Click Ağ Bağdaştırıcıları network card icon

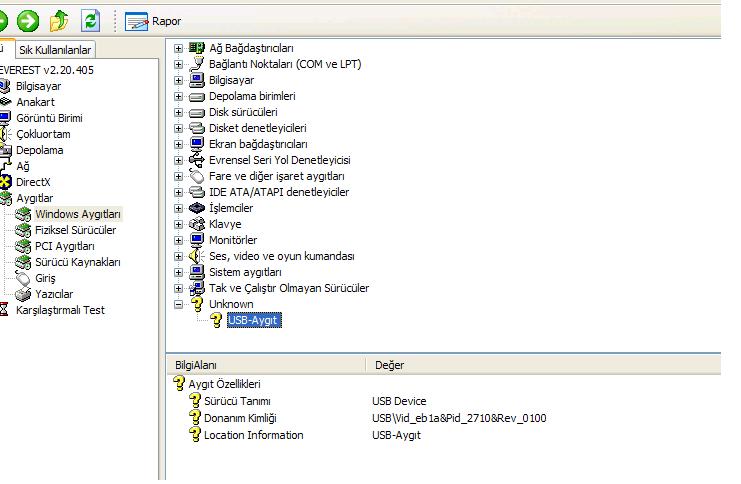(197, 48)
